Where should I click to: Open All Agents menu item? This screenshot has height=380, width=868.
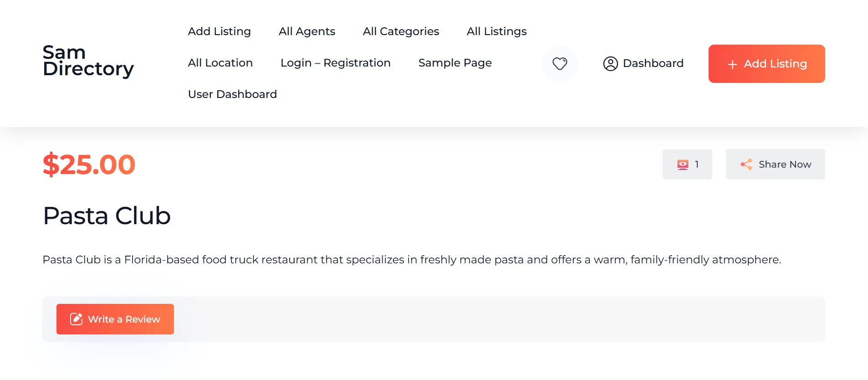coord(306,31)
